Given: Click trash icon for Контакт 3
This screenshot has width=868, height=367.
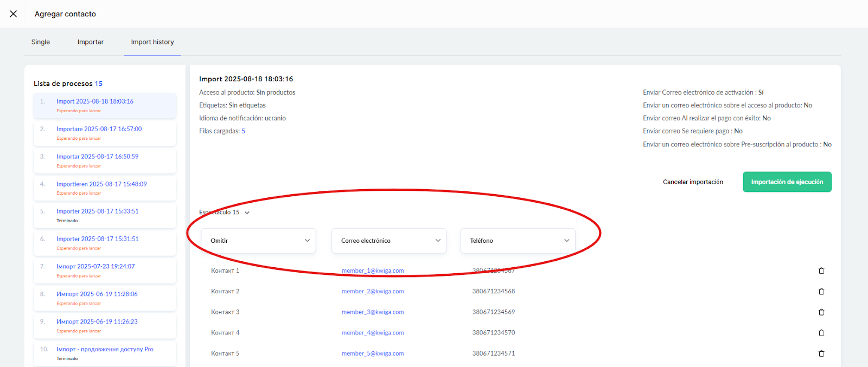Looking at the screenshot, I should [821, 312].
